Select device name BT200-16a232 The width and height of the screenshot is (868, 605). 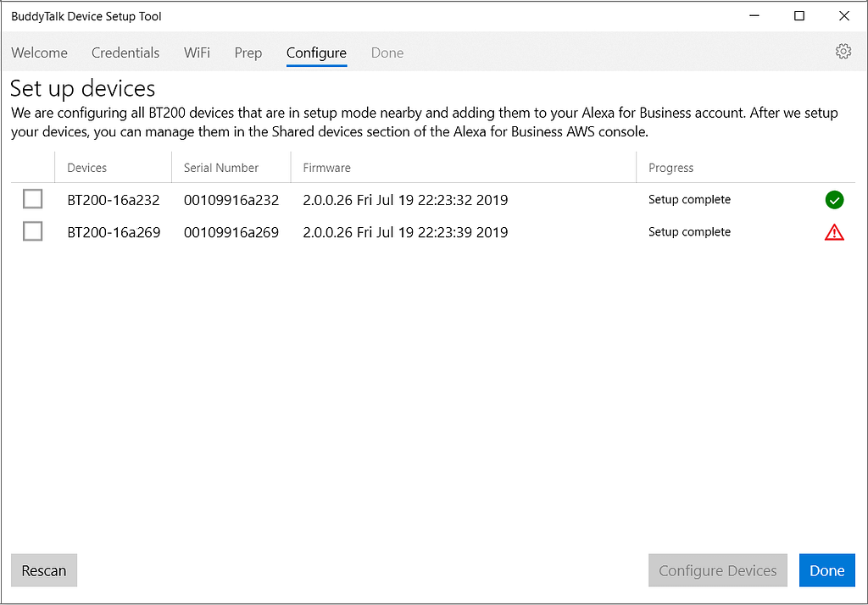pos(114,200)
